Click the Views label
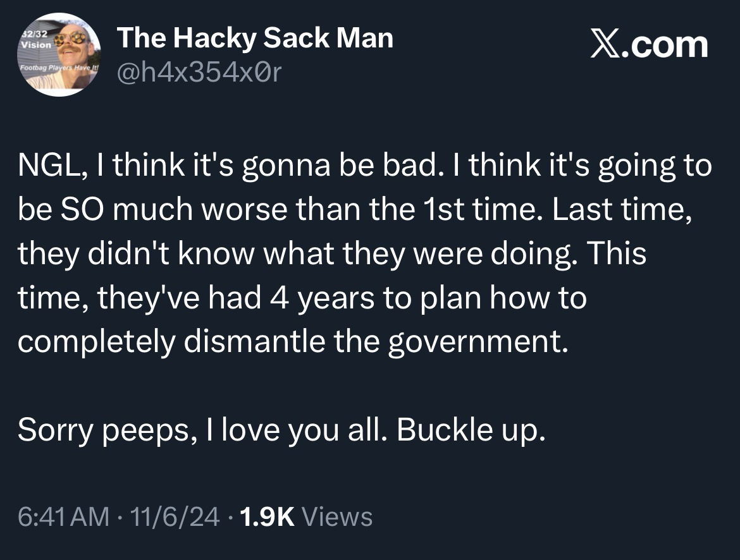Viewport: 740px width, 560px height. [x=337, y=517]
